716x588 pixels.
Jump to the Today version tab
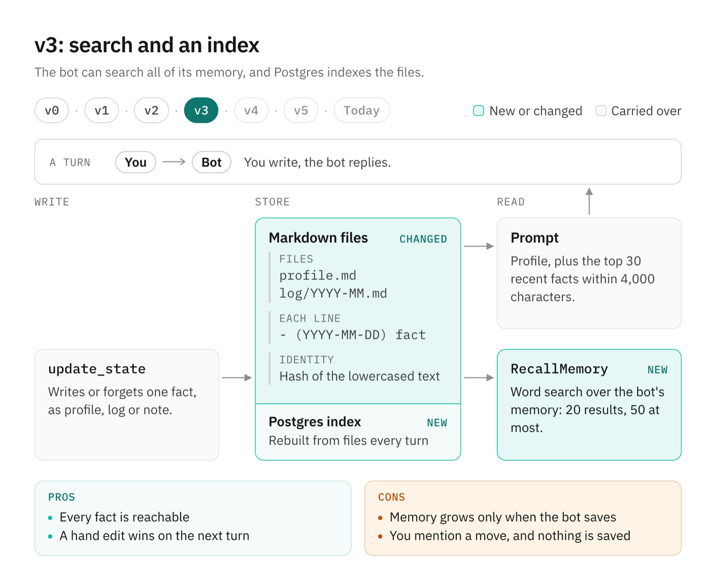(x=362, y=110)
